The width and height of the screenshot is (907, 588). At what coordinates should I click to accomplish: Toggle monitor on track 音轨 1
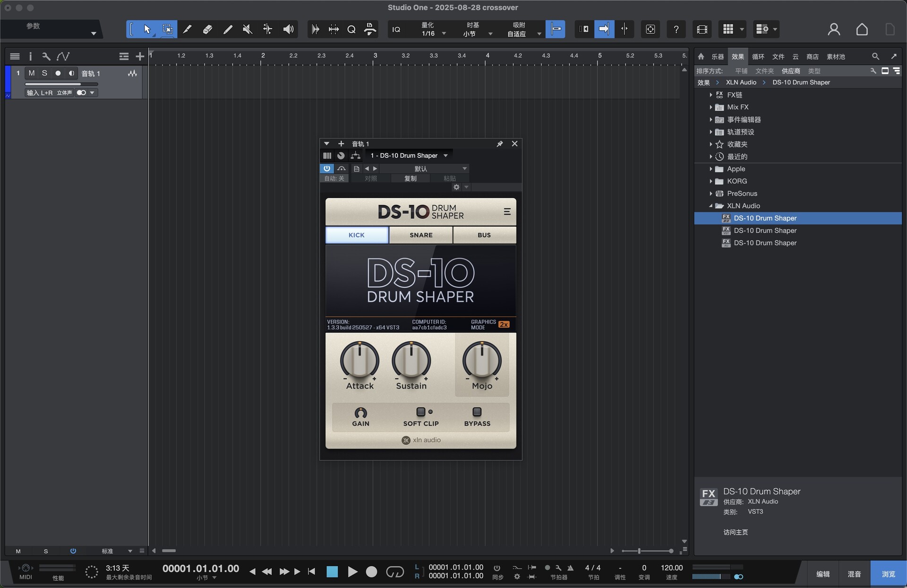[71, 73]
